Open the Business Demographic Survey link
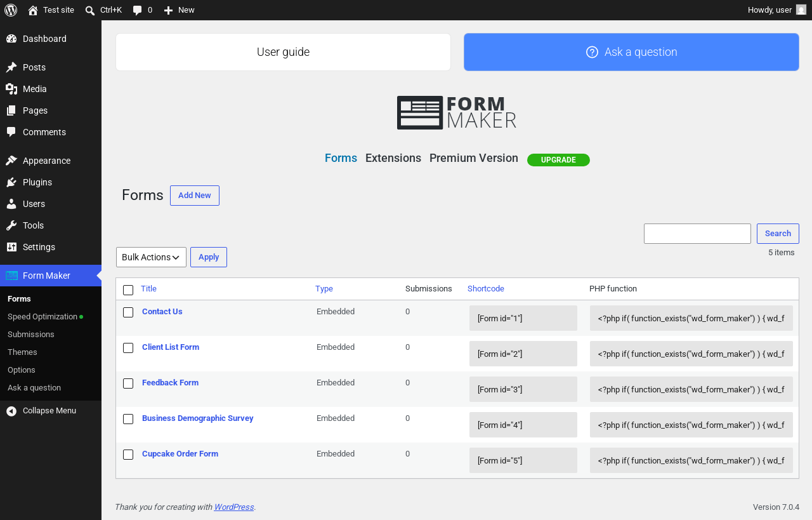 point(198,418)
